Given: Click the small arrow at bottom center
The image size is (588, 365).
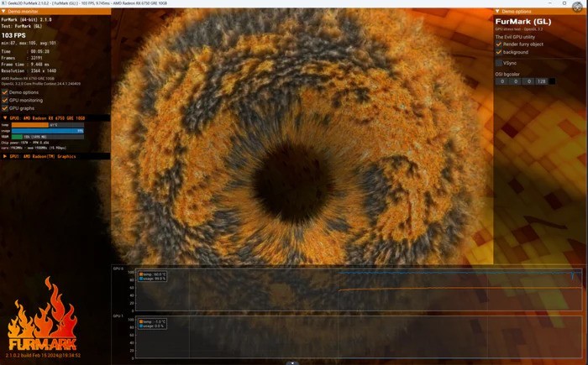Looking at the screenshot, I should pyautogui.click(x=292, y=362).
